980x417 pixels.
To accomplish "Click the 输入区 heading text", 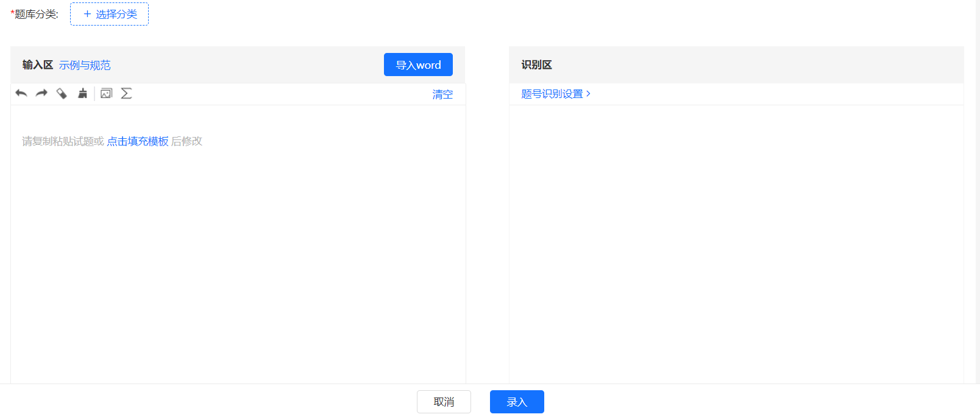I will pyautogui.click(x=38, y=65).
